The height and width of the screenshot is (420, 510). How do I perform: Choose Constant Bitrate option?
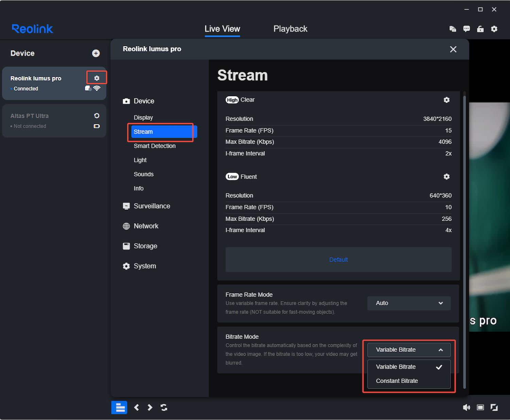tap(409, 381)
